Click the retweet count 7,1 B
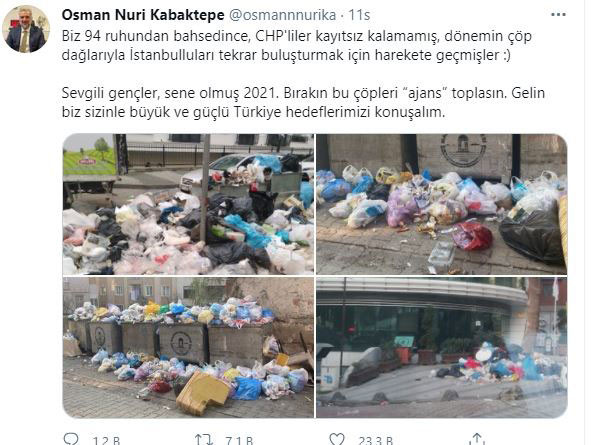Screen dimensions: 599x445 [239, 440]
